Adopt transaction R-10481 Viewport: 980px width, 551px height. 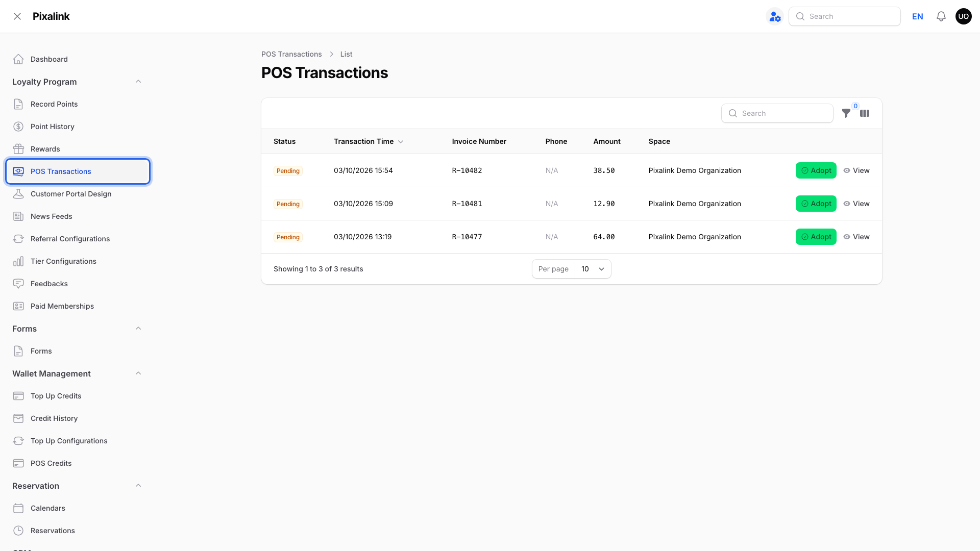coord(816,204)
